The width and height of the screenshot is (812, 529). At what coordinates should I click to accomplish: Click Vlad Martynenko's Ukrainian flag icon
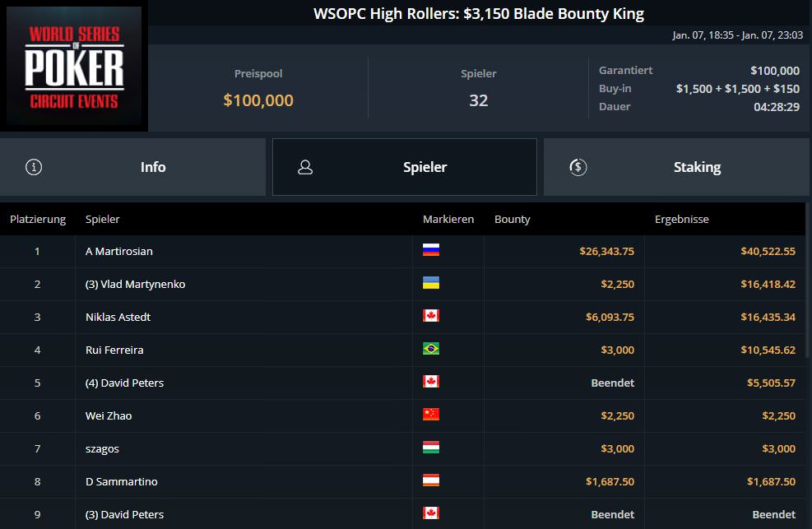(x=430, y=283)
